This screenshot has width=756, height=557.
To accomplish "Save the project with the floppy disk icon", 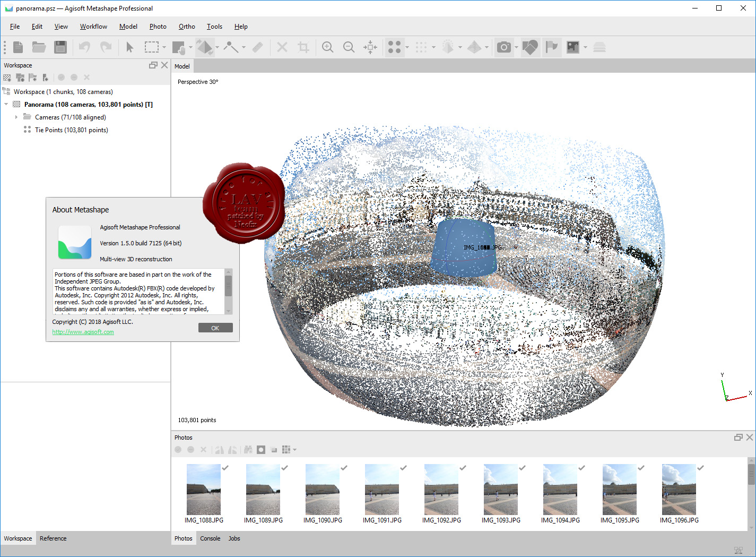I will pyautogui.click(x=60, y=47).
